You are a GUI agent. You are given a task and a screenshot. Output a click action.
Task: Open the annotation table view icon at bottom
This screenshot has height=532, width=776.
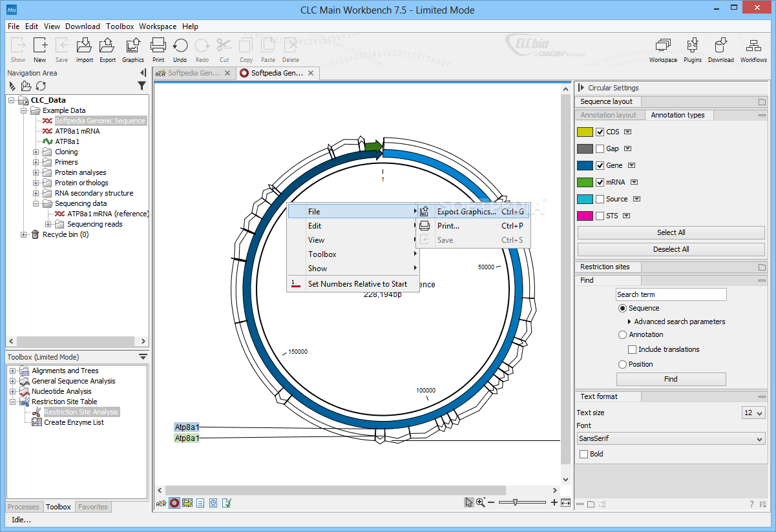click(187, 503)
